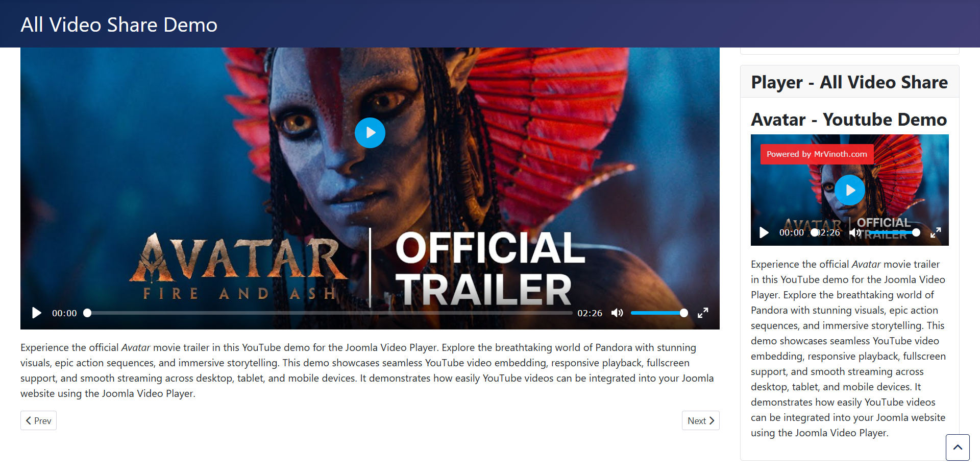Image resolution: width=980 pixels, height=471 pixels.
Task: Open the All Video Share Demo home title
Action: click(119, 25)
